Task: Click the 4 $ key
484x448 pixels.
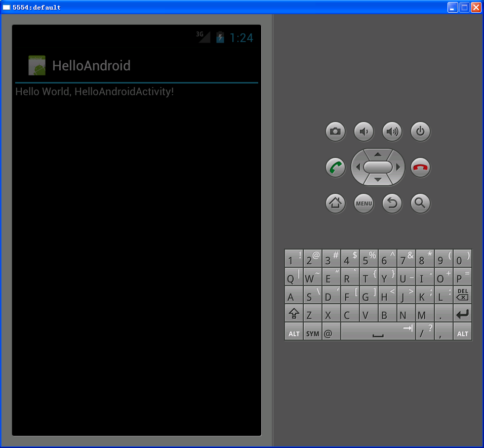Action: tap(350, 258)
